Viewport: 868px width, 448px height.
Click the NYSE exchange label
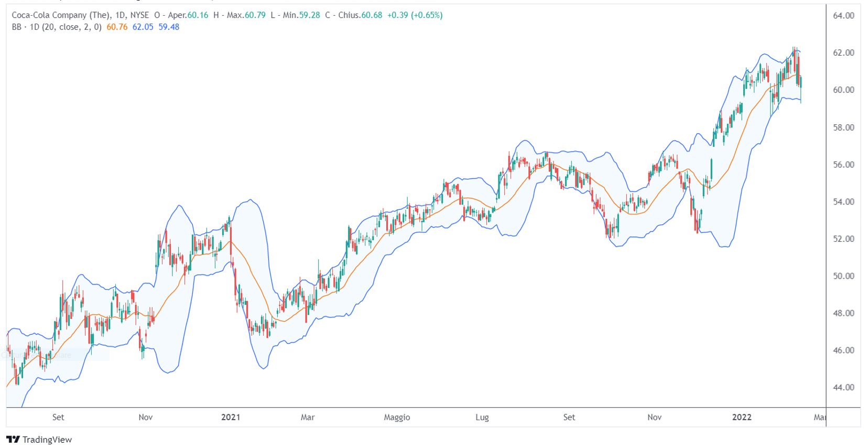click(139, 15)
